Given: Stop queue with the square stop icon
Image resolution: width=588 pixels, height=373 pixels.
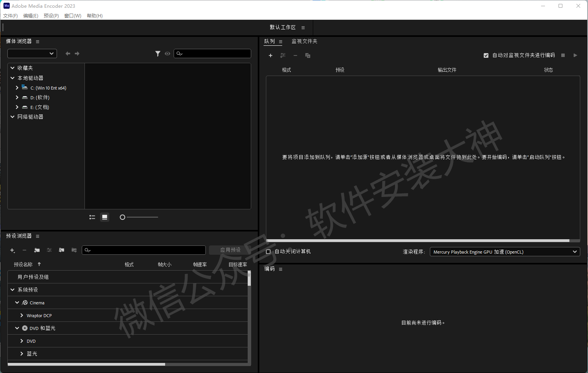Looking at the screenshot, I should 563,55.
